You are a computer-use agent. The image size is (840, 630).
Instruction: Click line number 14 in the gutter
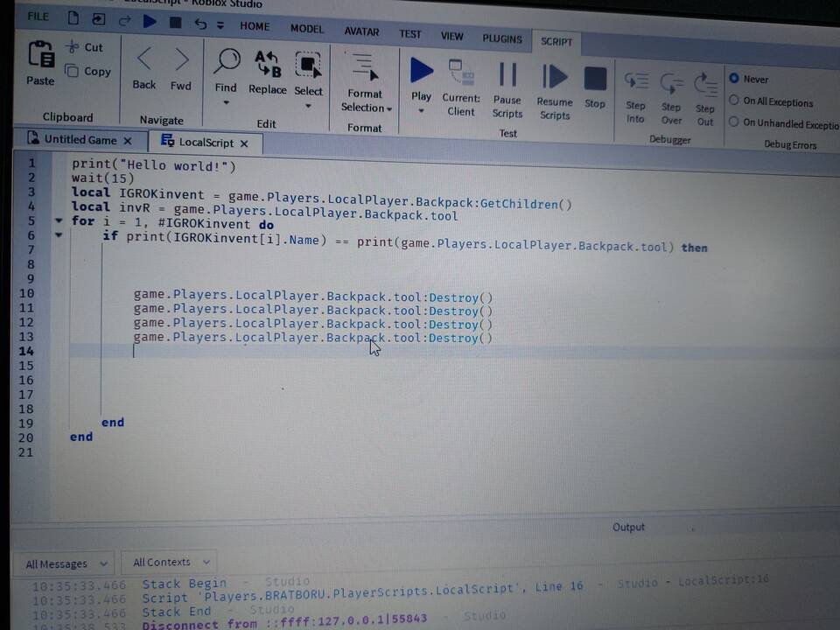26,351
